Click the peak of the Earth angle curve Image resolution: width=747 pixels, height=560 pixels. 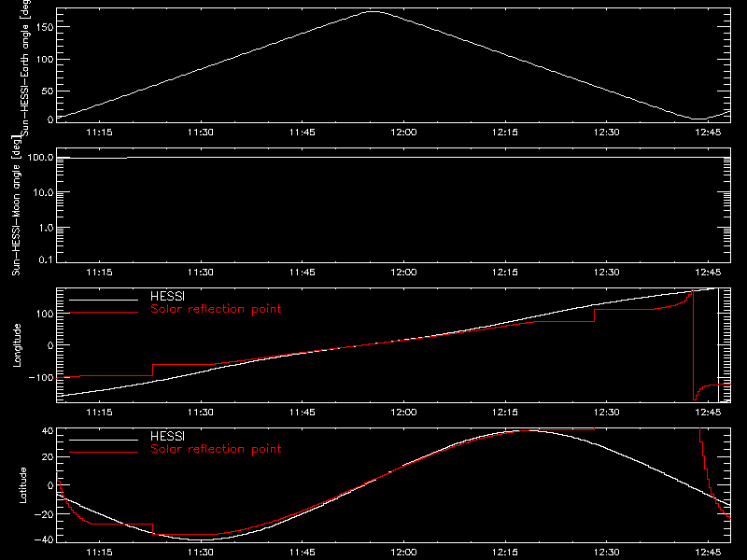point(373,11)
